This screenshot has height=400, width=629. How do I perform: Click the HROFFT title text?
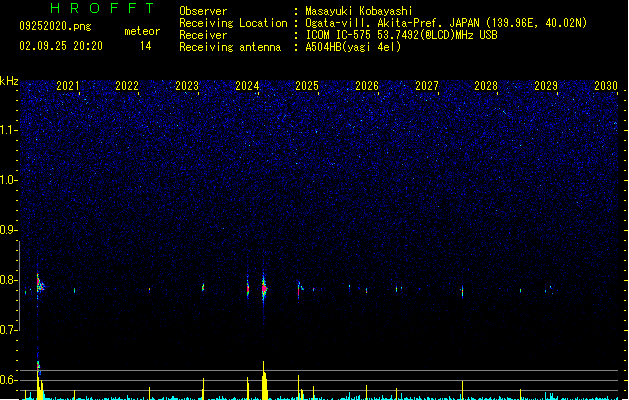(x=102, y=8)
